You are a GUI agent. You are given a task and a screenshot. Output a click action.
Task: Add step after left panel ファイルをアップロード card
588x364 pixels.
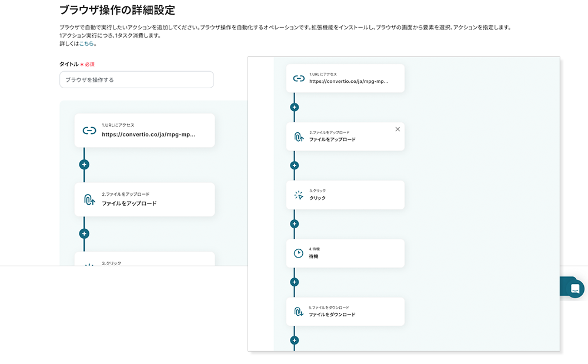84,233
